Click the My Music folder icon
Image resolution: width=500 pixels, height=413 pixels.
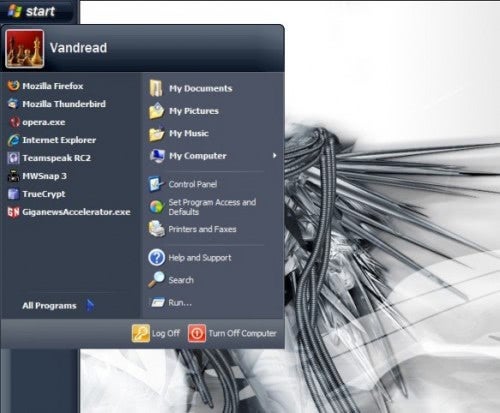156,133
